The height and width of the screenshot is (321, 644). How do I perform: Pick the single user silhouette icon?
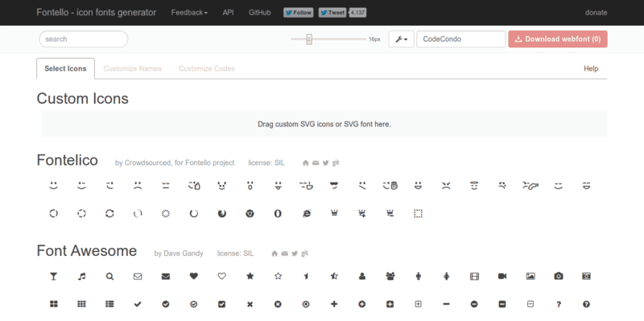[x=361, y=276]
